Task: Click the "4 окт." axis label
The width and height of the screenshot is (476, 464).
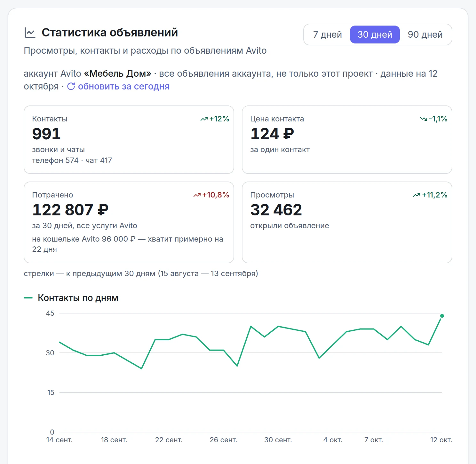Action: click(333, 440)
